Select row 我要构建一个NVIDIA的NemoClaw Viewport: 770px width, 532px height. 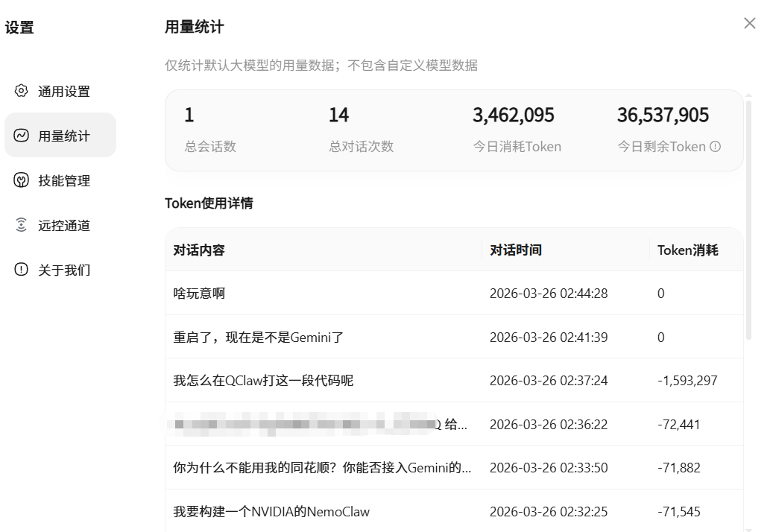click(x=454, y=510)
